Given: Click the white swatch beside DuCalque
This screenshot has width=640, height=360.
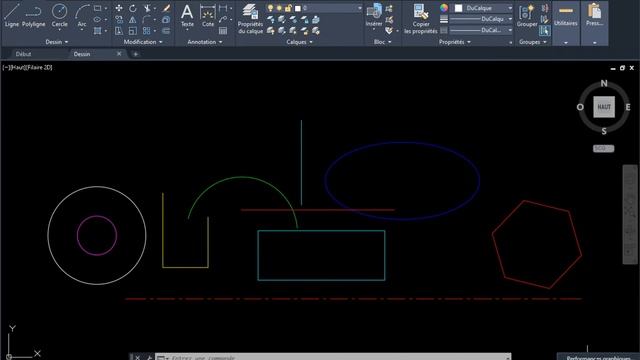Looking at the screenshot, I should (458, 8).
